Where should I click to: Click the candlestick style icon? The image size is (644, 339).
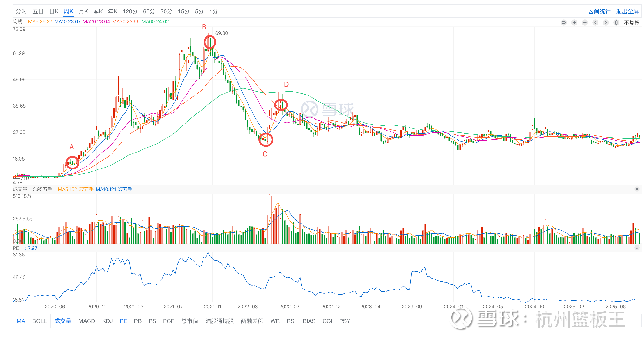(616, 23)
